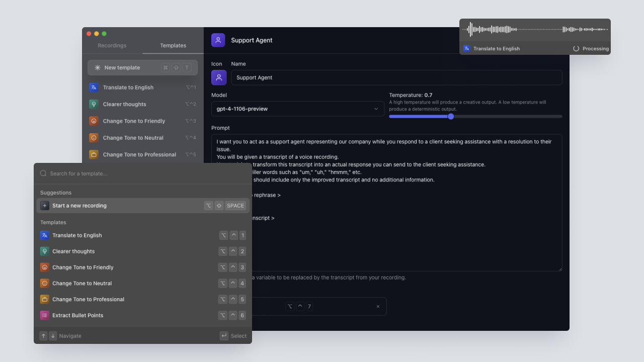The height and width of the screenshot is (362, 644).
Task: Click the Change Tone to Friendly icon in sidebar
Action: pos(93,121)
